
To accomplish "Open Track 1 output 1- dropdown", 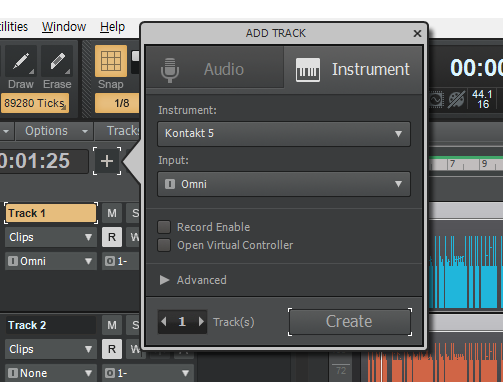I will (x=121, y=261).
